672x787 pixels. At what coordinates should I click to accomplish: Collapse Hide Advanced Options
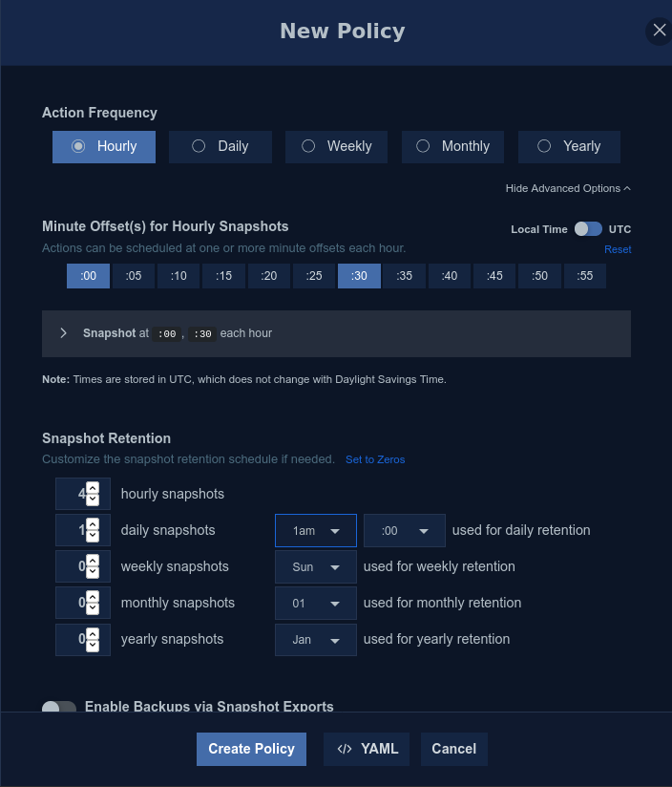pyautogui.click(x=568, y=188)
